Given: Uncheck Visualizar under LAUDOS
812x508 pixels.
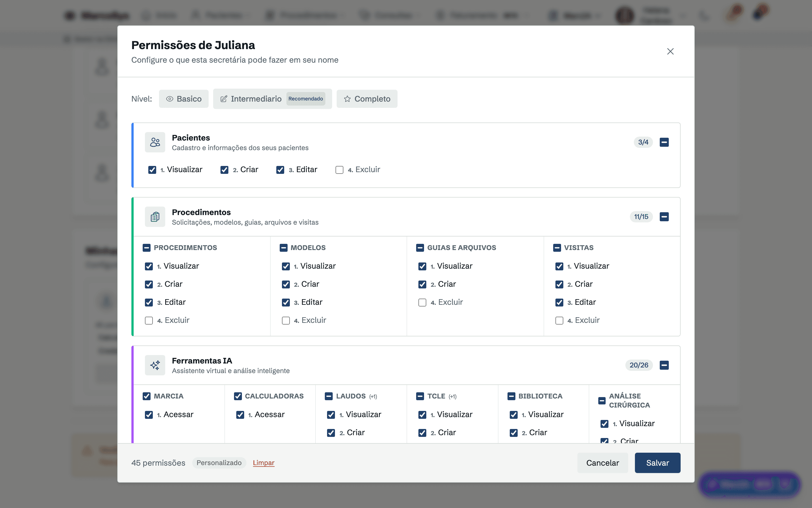Looking at the screenshot, I should point(331,415).
